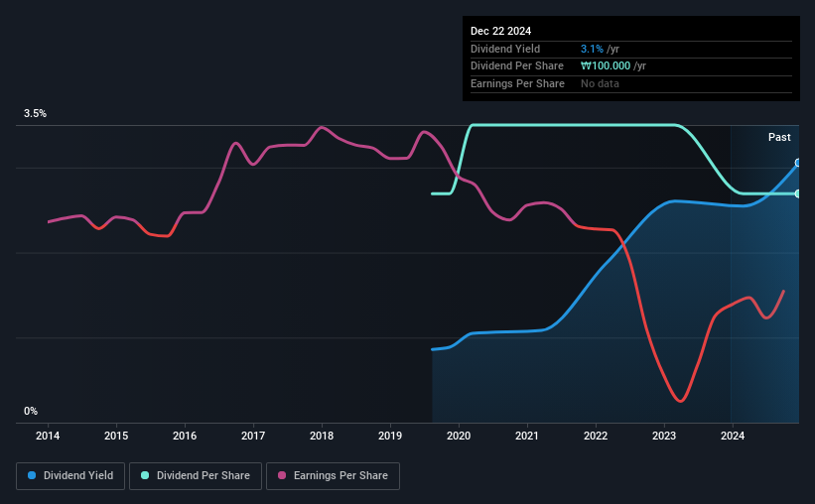Toggle the Dividend Yield legend button
Screen dimensions: 815x504
coord(70,476)
